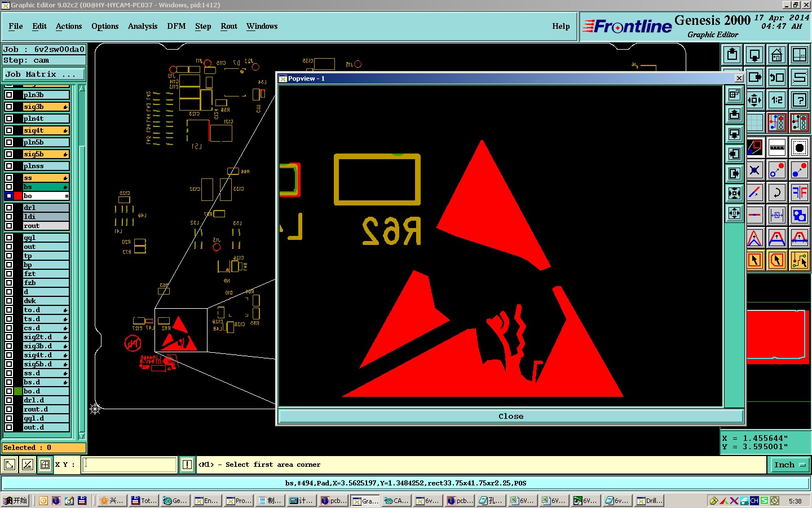Click the Tot... taskbar button

pyautogui.click(x=144, y=501)
